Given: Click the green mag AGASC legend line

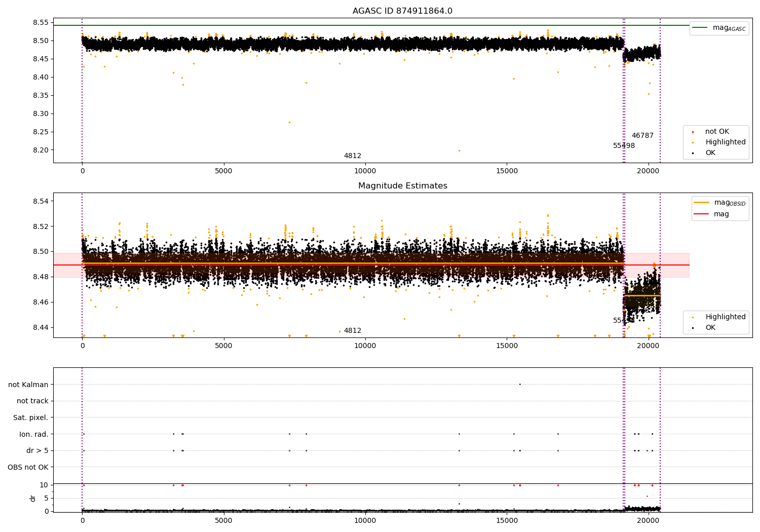Looking at the screenshot, I should coord(700,28).
